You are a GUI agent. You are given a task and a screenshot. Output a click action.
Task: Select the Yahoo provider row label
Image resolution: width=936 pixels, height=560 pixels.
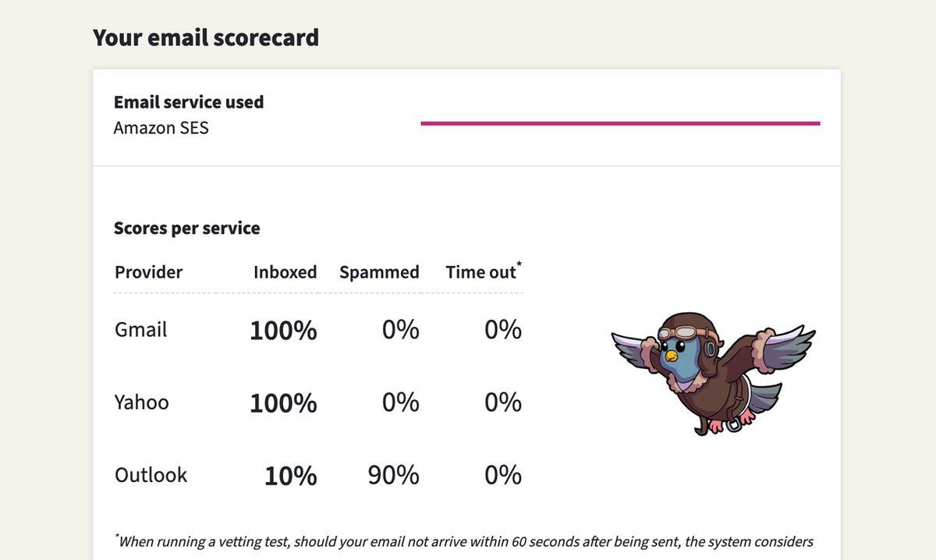point(142,402)
